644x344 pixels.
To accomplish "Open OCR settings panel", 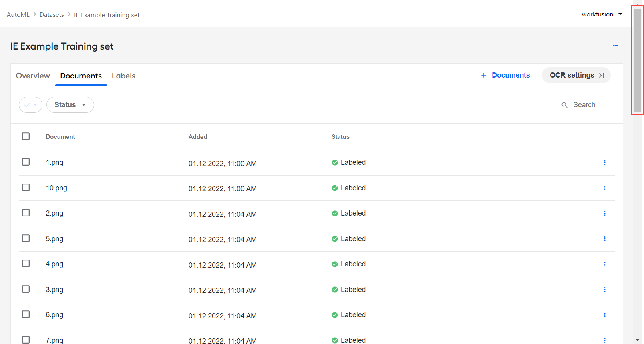I will [576, 75].
